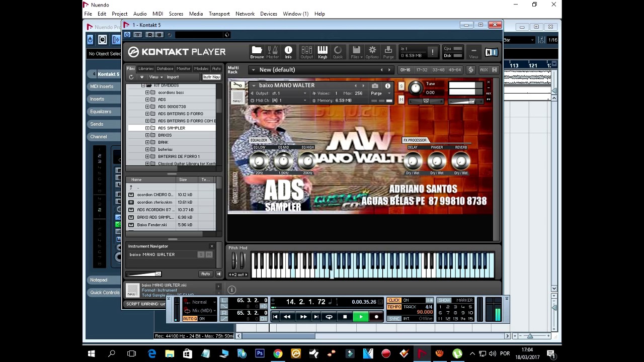Adjust the instrument Tune knob
Image resolution: width=644 pixels, height=362 pixels.
pyautogui.click(x=415, y=88)
